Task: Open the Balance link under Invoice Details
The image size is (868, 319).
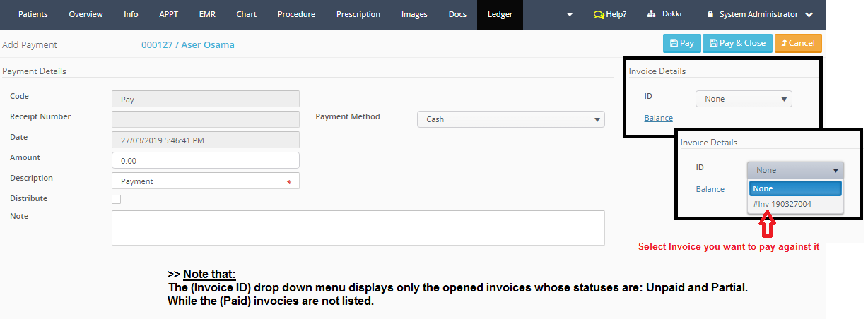Action: pyautogui.click(x=658, y=118)
